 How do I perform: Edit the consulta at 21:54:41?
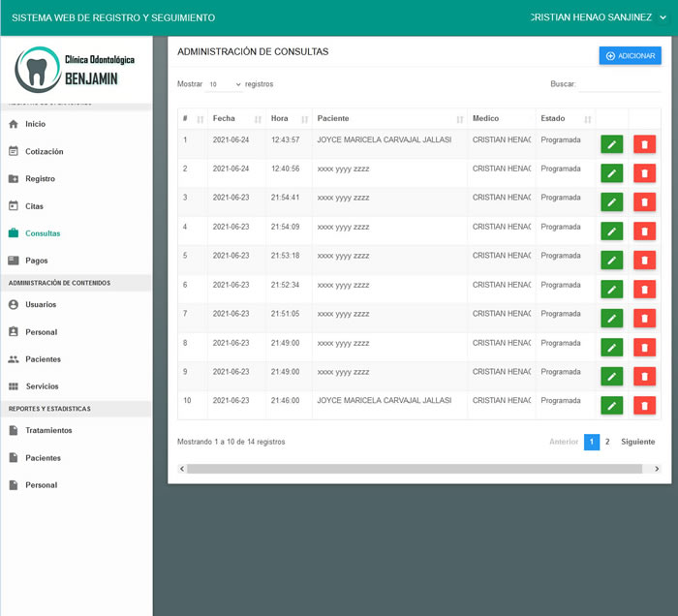coord(611,201)
